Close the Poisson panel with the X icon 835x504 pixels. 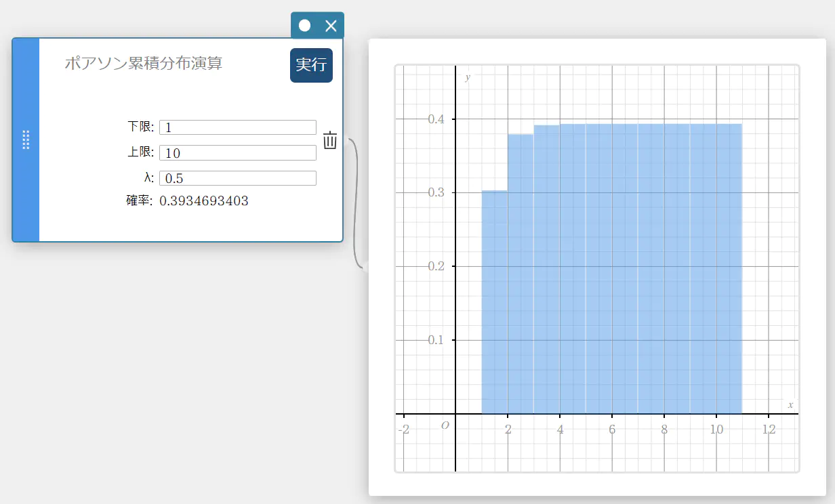point(331,26)
